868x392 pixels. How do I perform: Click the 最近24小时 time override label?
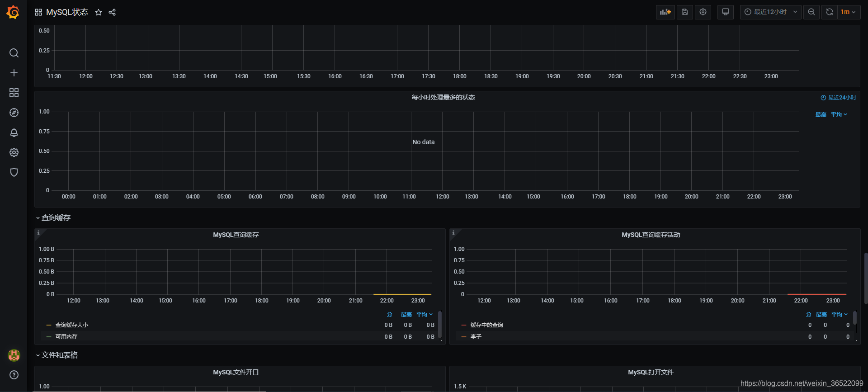[x=839, y=98]
